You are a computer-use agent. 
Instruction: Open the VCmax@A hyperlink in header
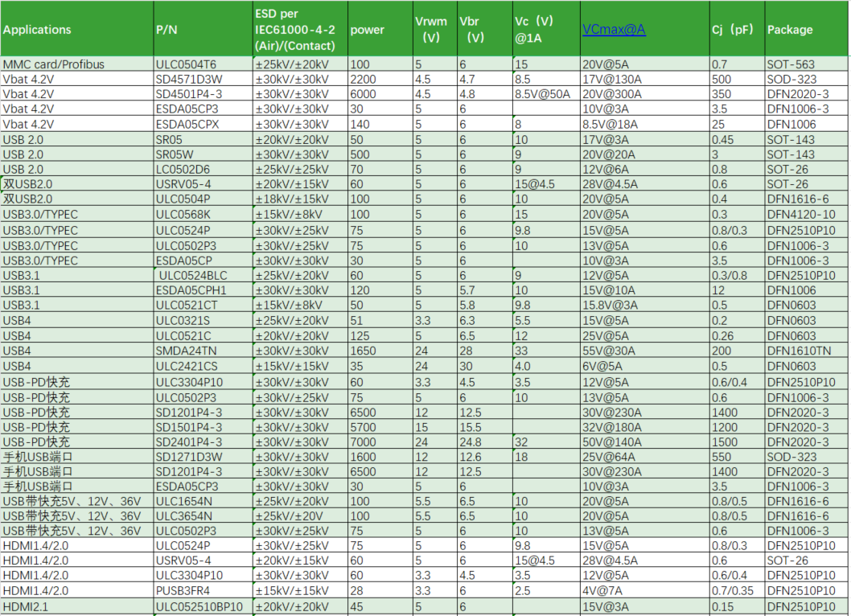(x=614, y=30)
